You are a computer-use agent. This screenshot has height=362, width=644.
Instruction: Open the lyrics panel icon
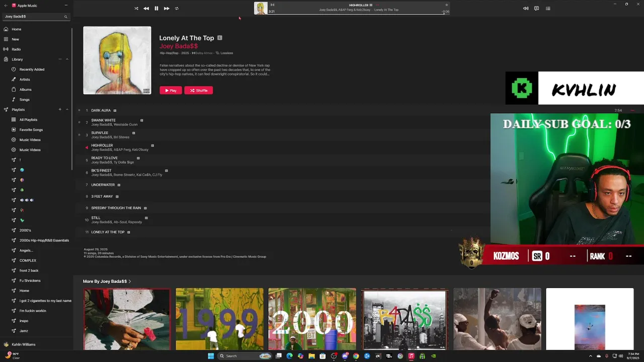[536, 9]
